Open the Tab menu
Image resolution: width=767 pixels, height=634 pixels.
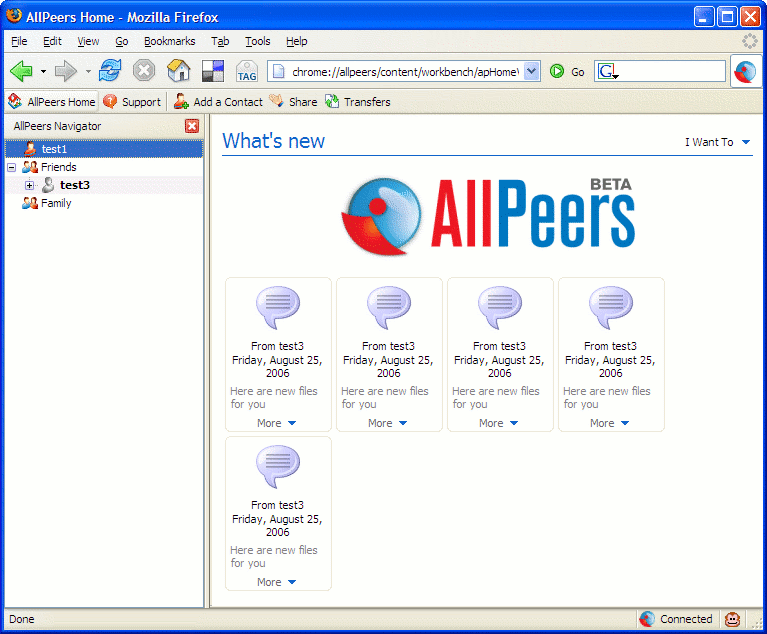(x=220, y=41)
